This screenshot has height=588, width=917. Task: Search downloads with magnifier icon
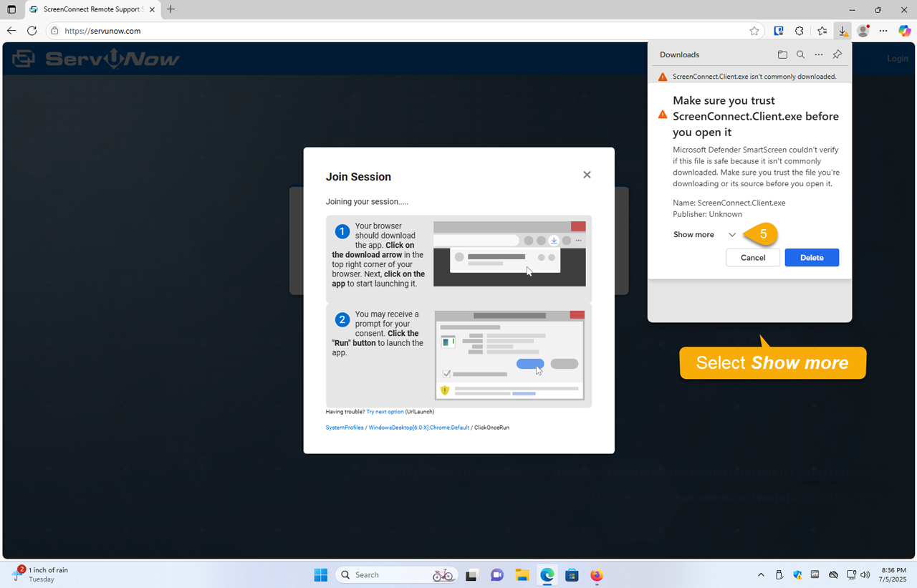tap(801, 54)
